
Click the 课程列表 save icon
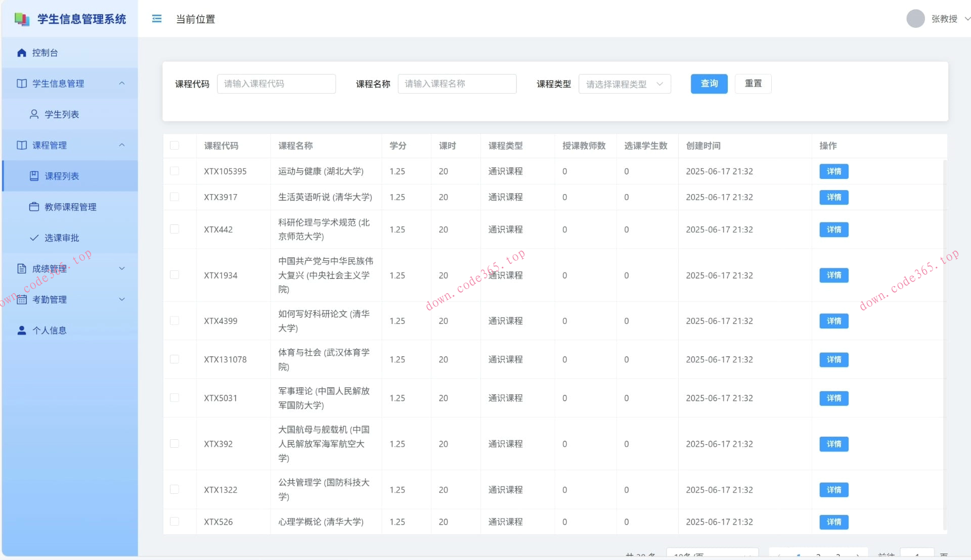pos(33,176)
